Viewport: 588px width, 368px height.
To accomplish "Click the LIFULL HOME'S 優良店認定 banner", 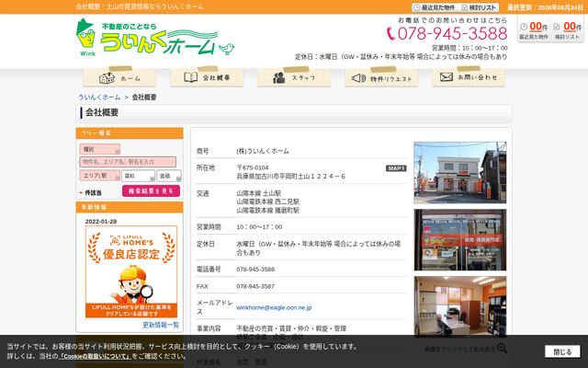I will (131, 271).
